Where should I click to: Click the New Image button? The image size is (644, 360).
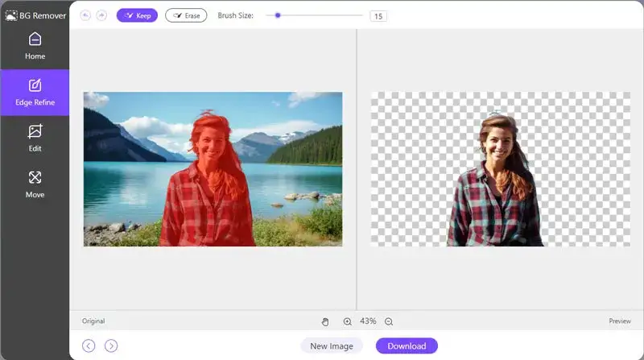pos(332,346)
